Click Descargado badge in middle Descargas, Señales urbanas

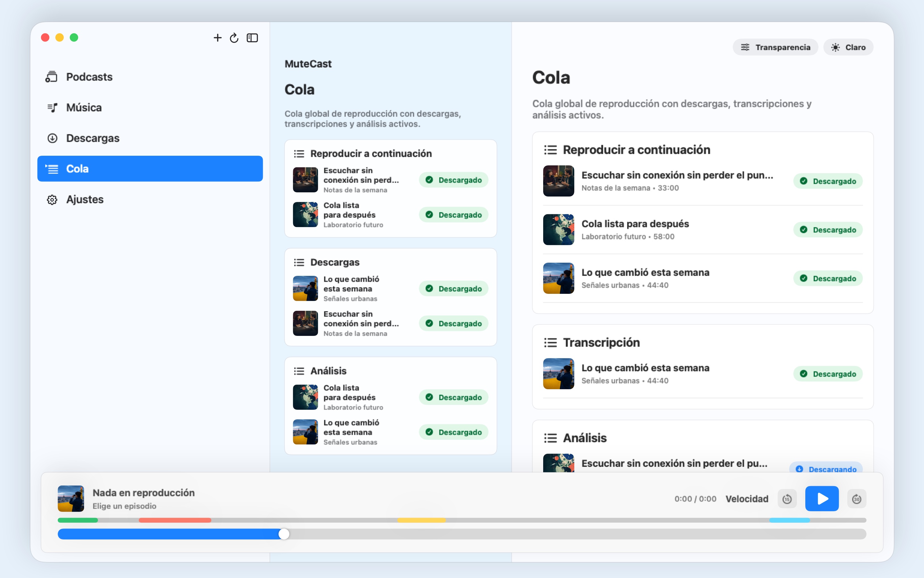(x=453, y=288)
